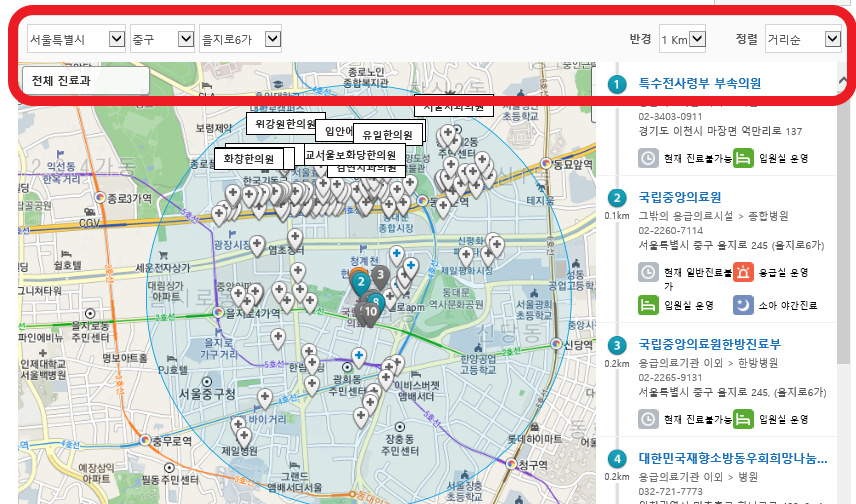Open 특수전사령부 부속의원 result link
Image resolution: width=856 pixels, height=504 pixels.
[700, 83]
